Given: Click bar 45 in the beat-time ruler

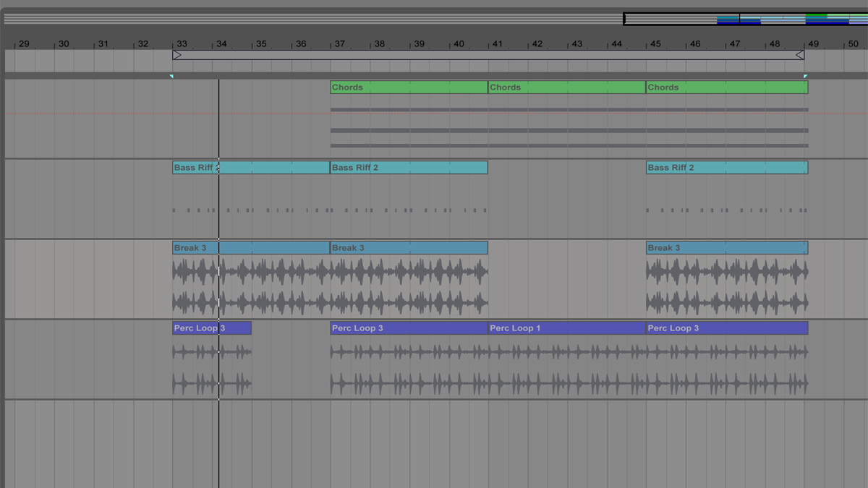Looking at the screenshot, I should point(655,44).
